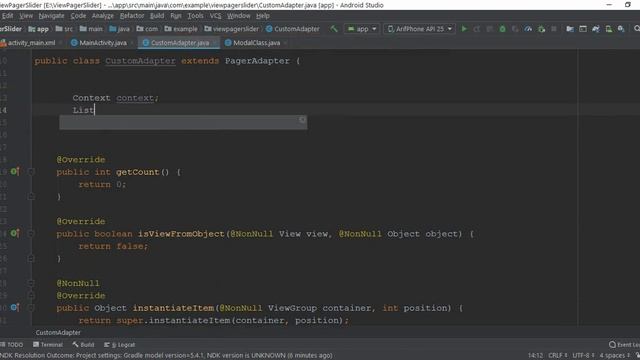This screenshot has width=640, height=360.
Task: Run the app with green play button
Action: coord(464,29)
